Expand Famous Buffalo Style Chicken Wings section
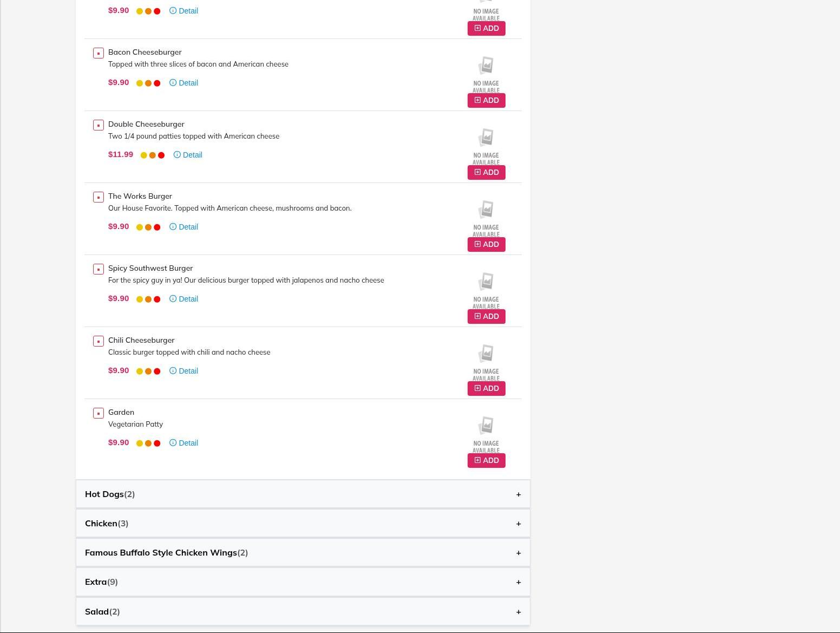Image resolution: width=840 pixels, height=633 pixels. point(519,553)
